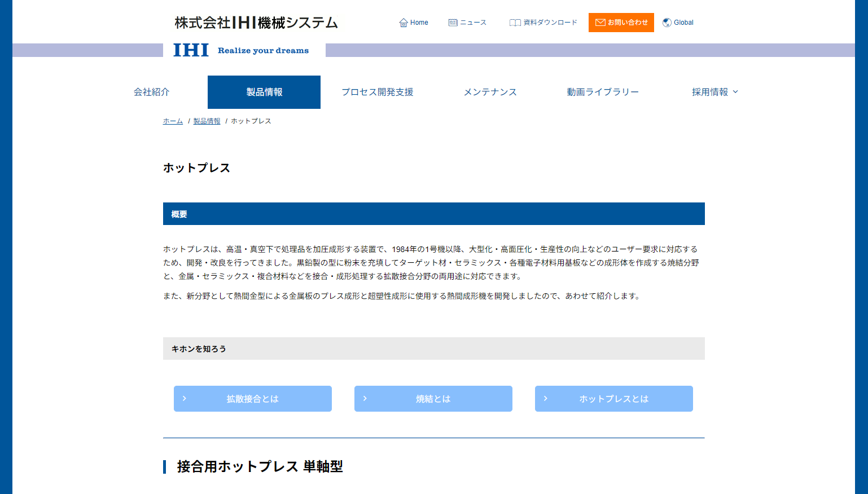Screen dimensions: 868x494
Task: Click the chevron on ホットプレスとは button
Action: point(546,399)
